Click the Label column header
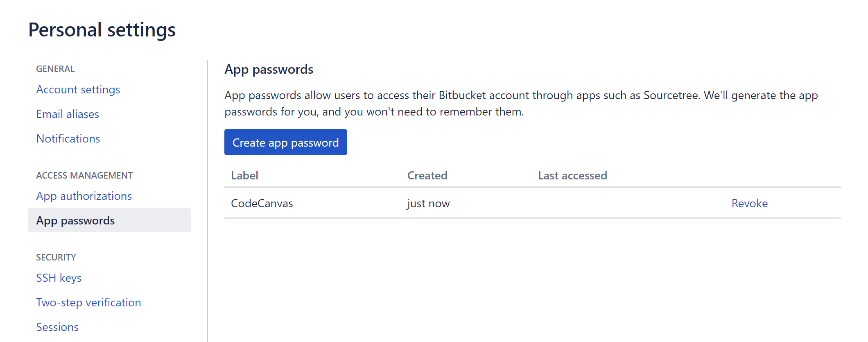 (245, 175)
